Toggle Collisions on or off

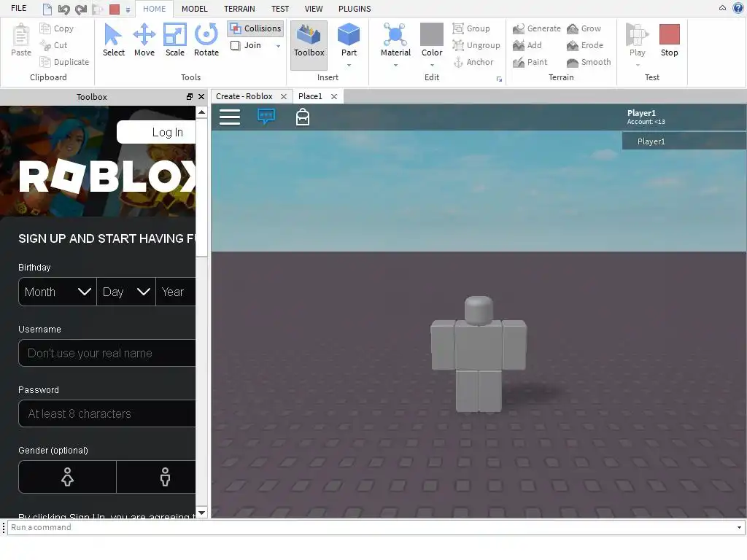pos(255,28)
